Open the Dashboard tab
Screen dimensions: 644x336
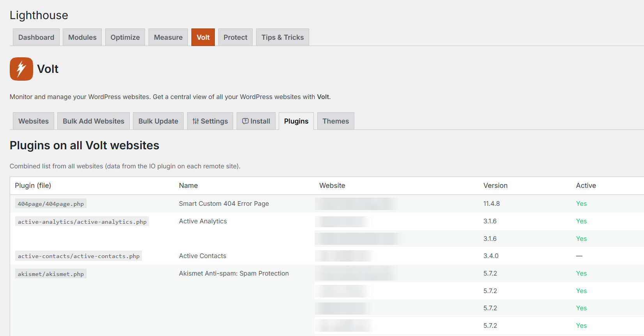[x=36, y=37]
